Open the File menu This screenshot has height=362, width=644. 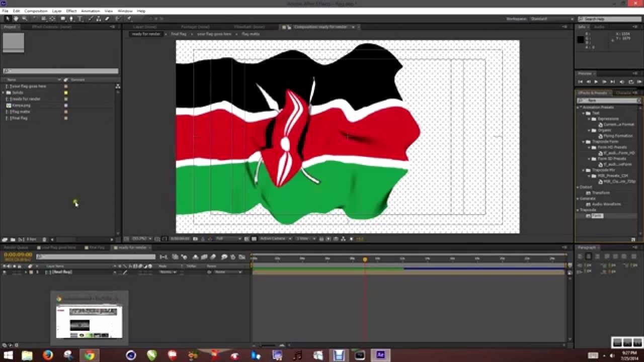pyautogui.click(x=5, y=11)
